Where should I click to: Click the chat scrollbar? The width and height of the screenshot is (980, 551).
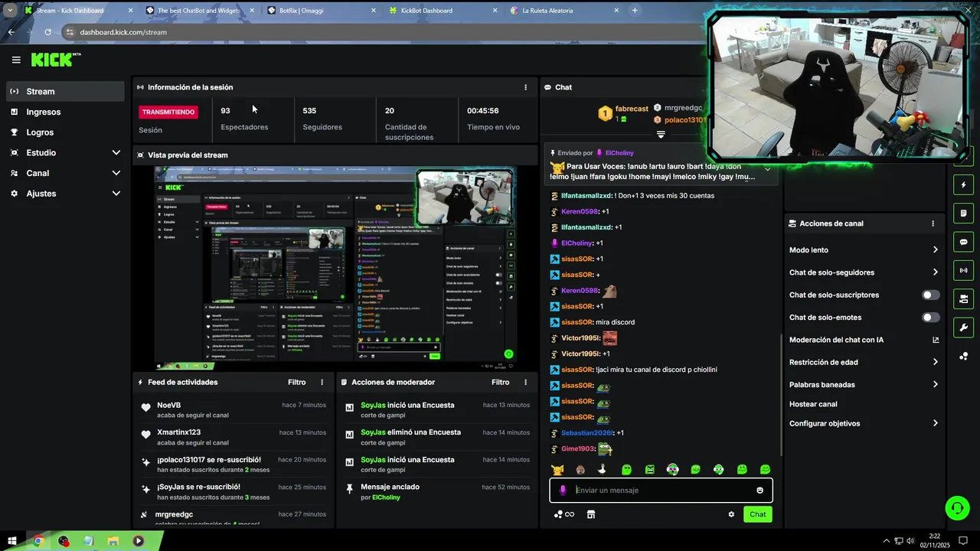[x=781, y=394]
